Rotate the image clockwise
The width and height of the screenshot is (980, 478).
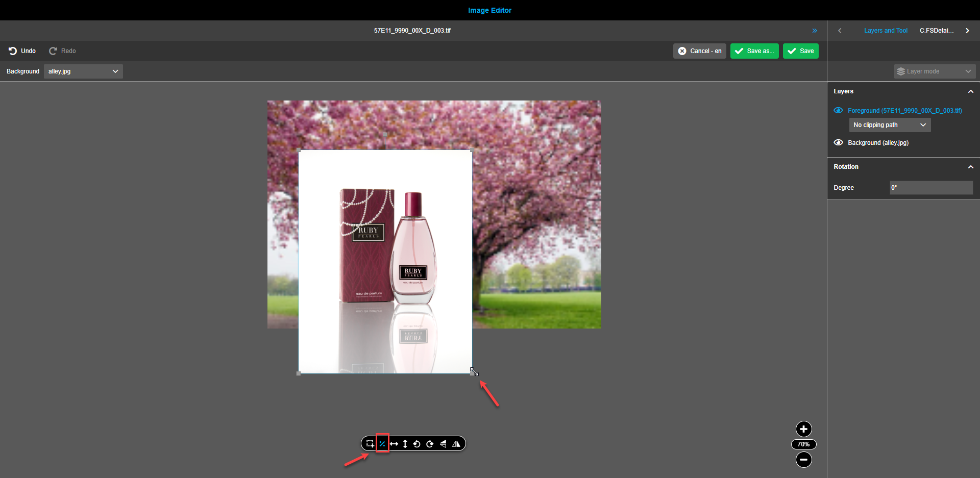coord(430,443)
